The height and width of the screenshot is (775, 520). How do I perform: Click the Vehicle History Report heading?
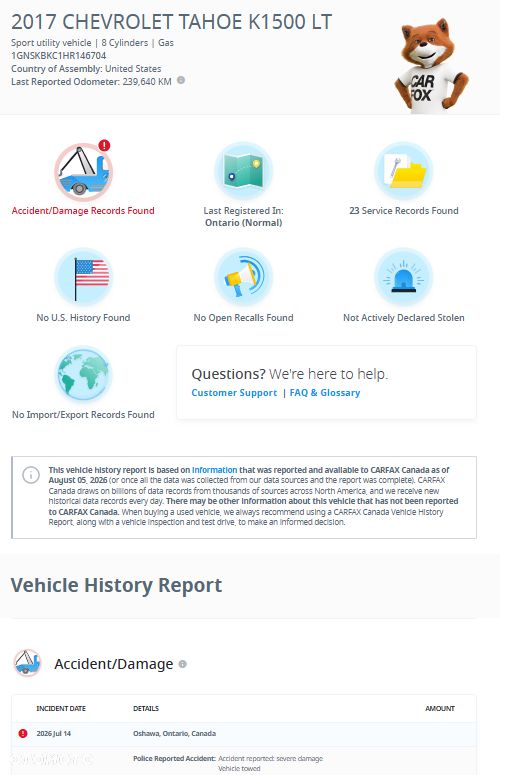[117, 585]
